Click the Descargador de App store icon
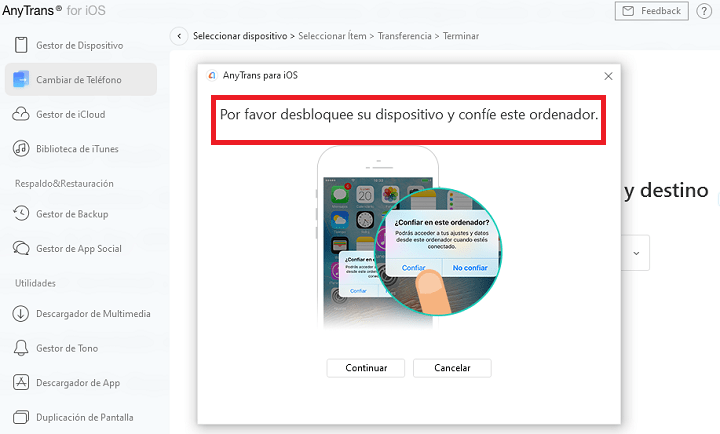This screenshot has width=720, height=434. pos(21,382)
